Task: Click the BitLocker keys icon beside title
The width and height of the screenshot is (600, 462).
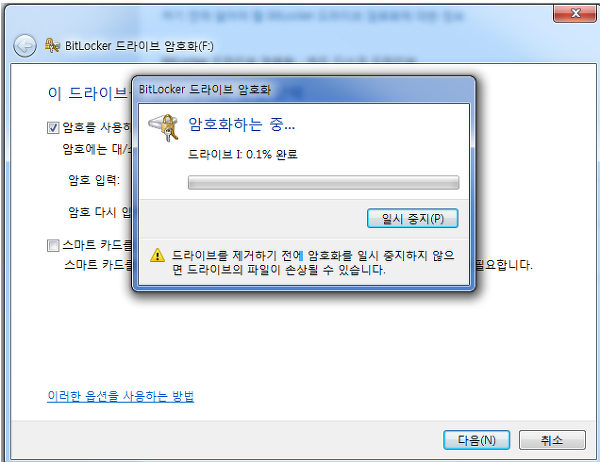Action: point(52,46)
